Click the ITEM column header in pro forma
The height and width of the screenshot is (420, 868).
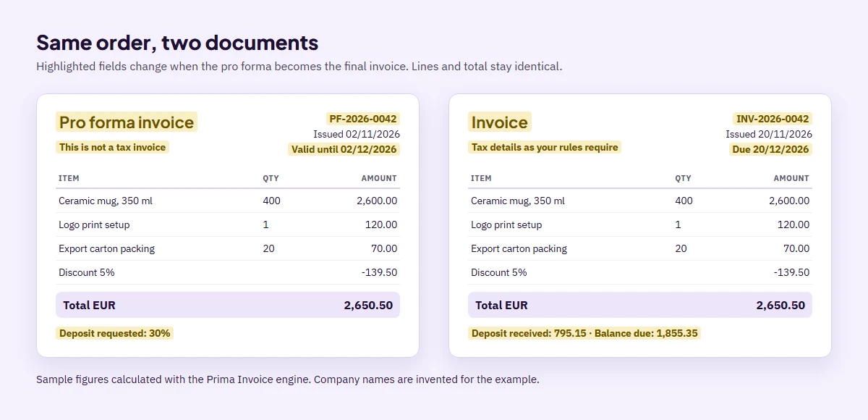click(69, 178)
